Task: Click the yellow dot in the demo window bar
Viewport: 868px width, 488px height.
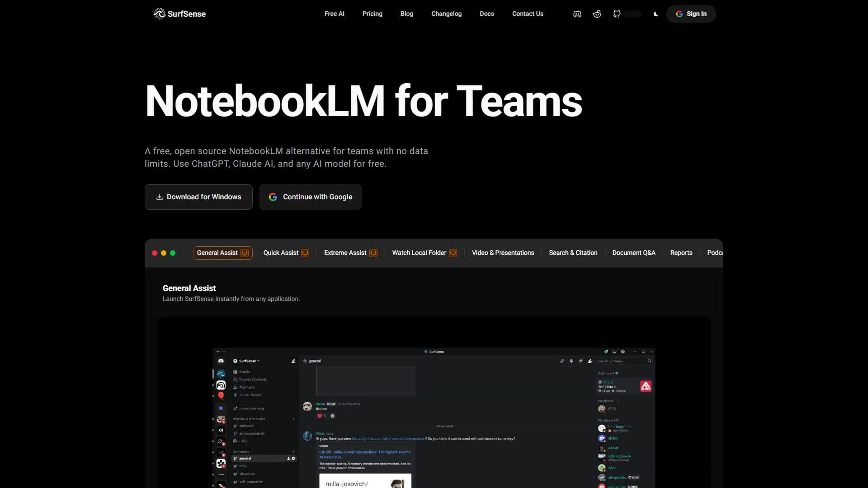Action: tap(164, 253)
